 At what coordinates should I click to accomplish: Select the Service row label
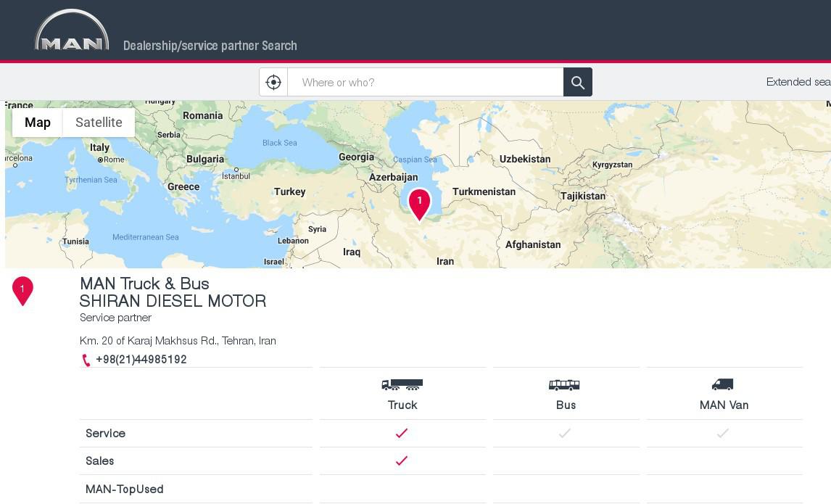click(105, 434)
